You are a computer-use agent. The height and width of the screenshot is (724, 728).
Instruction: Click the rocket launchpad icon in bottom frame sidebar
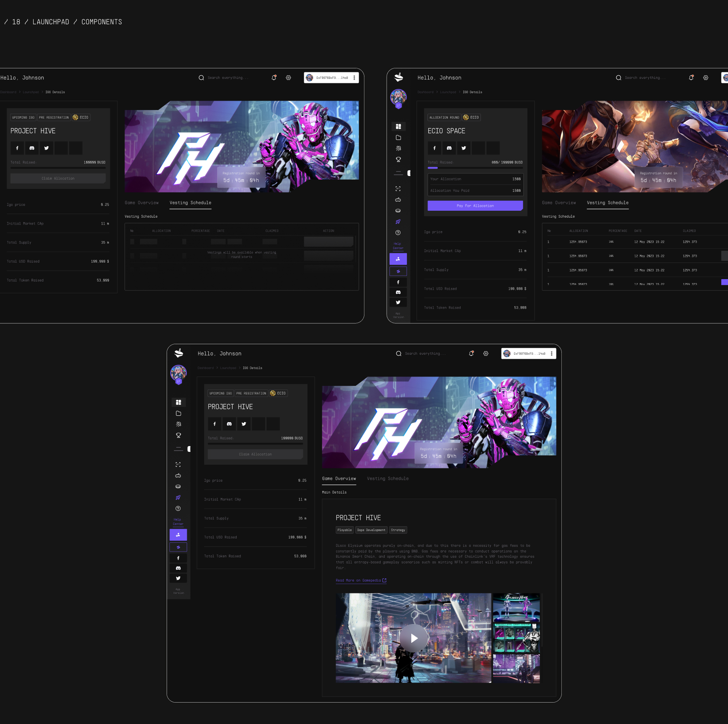[178, 497]
